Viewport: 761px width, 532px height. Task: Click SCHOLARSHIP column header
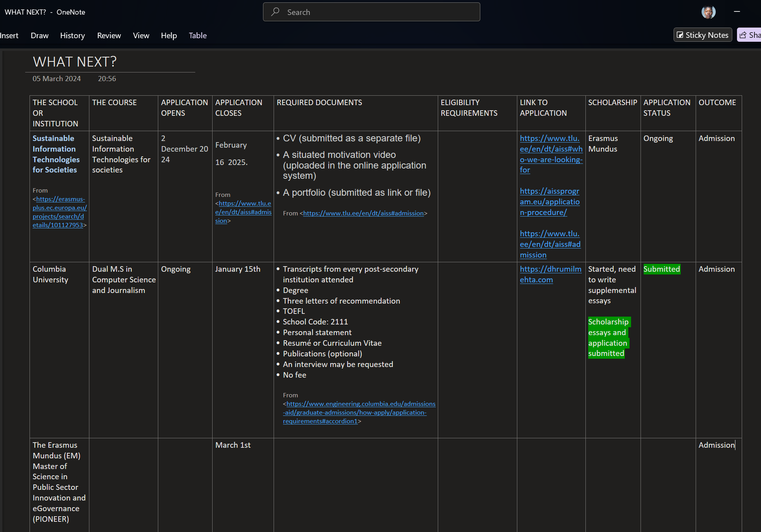[613, 103]
